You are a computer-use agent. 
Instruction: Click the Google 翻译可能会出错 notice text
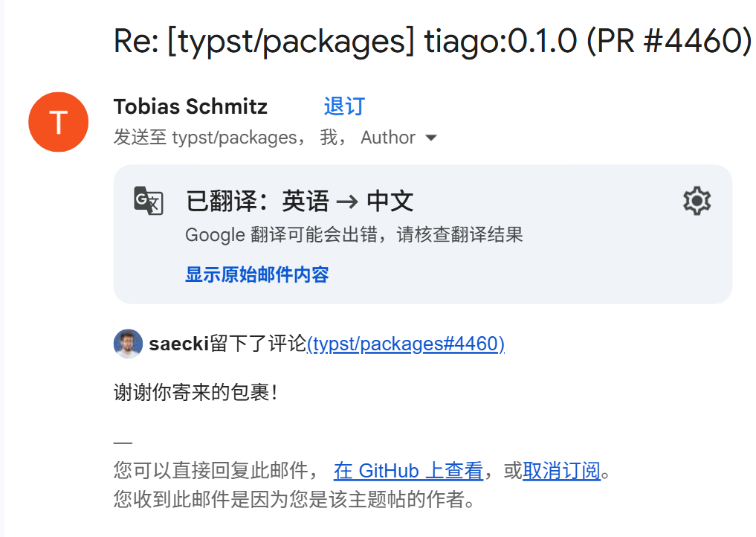pos(354,235)
